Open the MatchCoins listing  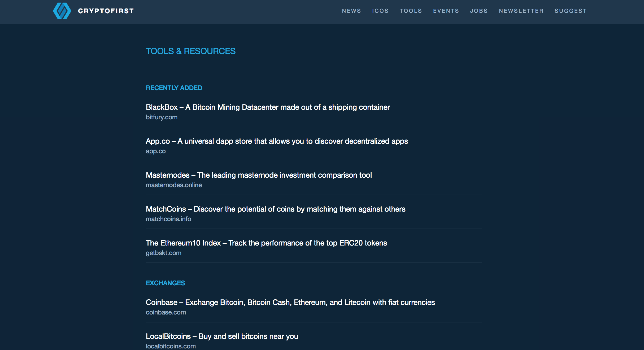tap(276, 209)
